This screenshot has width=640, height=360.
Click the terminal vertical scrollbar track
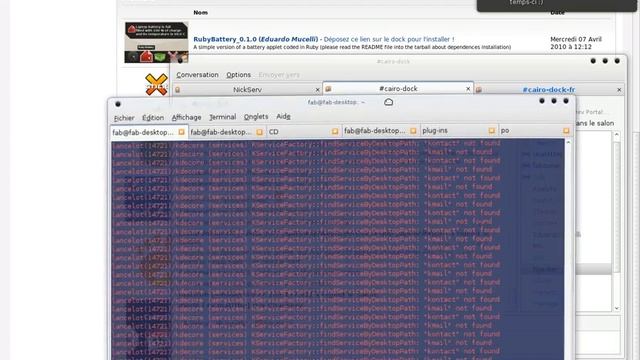click(568, 251)
